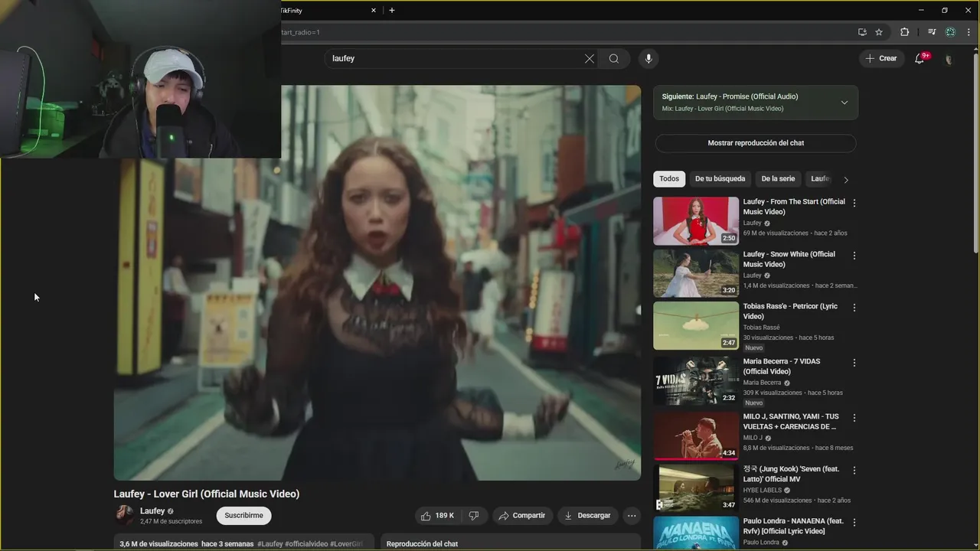Open the Crear upload menu
The height and width of the screenshot is (551, 980).
point(881,58)
